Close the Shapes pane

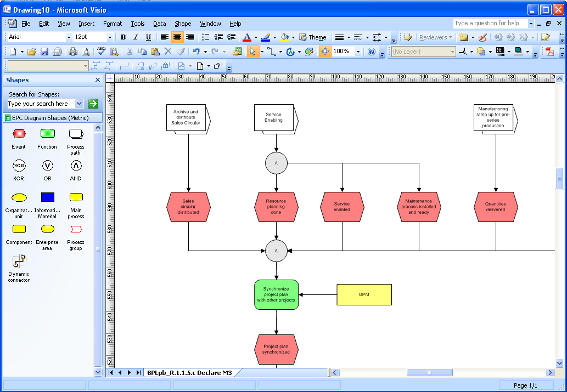[98, 80]
